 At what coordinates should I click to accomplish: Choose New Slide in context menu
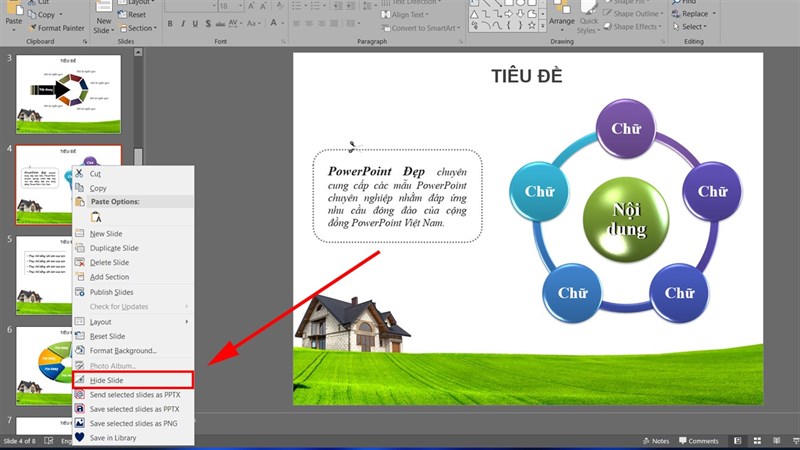click(x=133, y=234)
